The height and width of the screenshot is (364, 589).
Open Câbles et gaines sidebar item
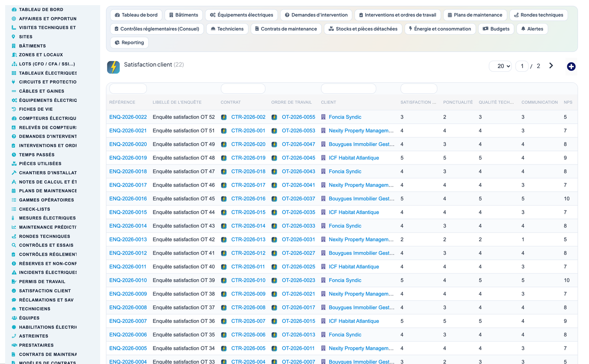pos(42,91)
